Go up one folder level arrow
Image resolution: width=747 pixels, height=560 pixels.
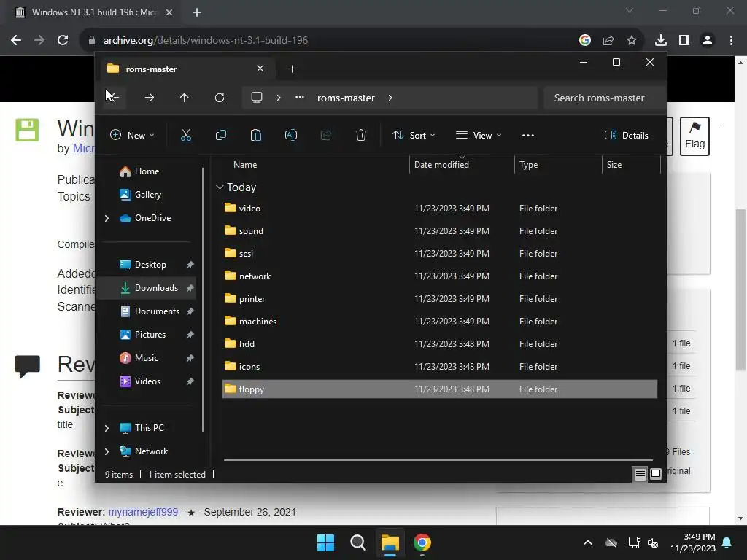[184, 98]
